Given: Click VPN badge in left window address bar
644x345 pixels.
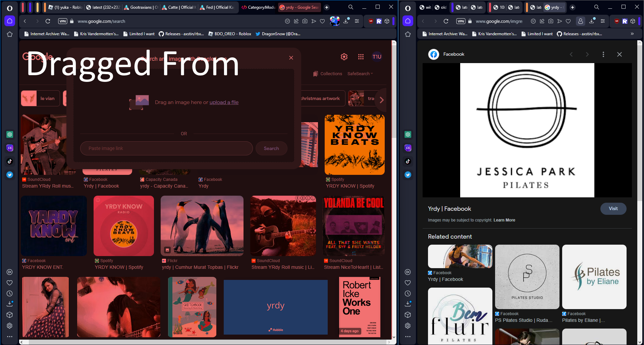Looking at the screenshot, I should 63,21.
